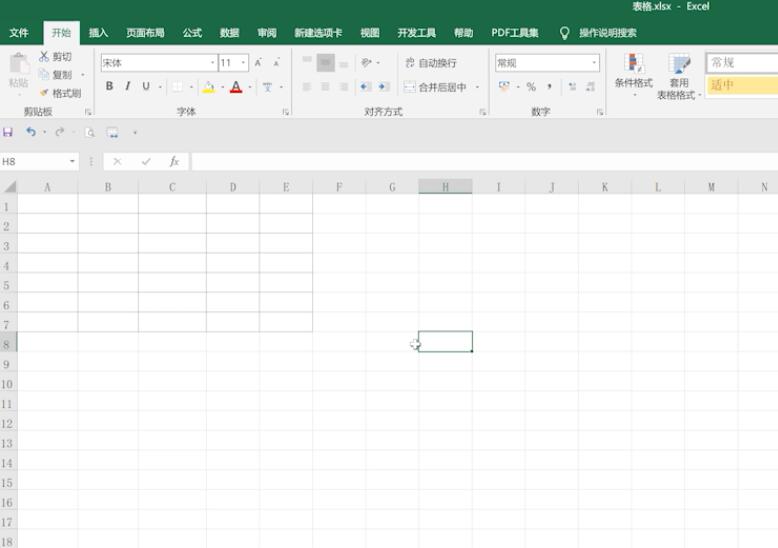Toggle center horizontal alignment
This screenshot has width=778, height=548.
point(325,87)
